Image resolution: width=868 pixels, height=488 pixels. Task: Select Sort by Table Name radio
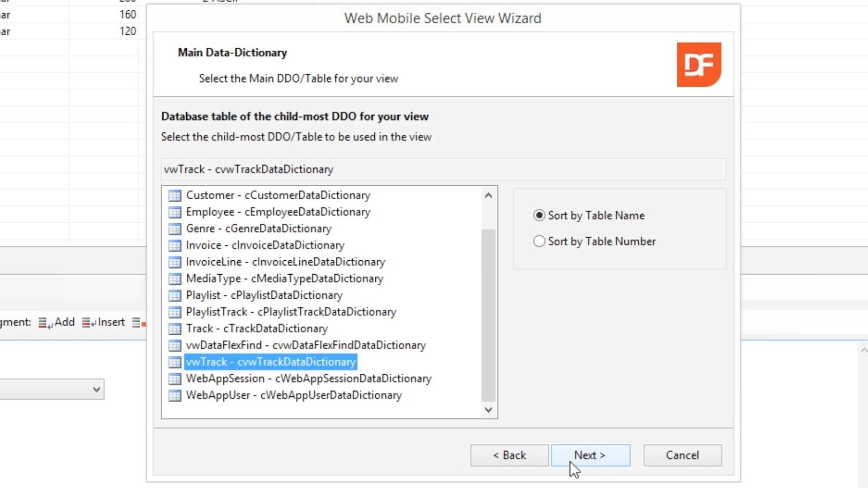point(539,216)
